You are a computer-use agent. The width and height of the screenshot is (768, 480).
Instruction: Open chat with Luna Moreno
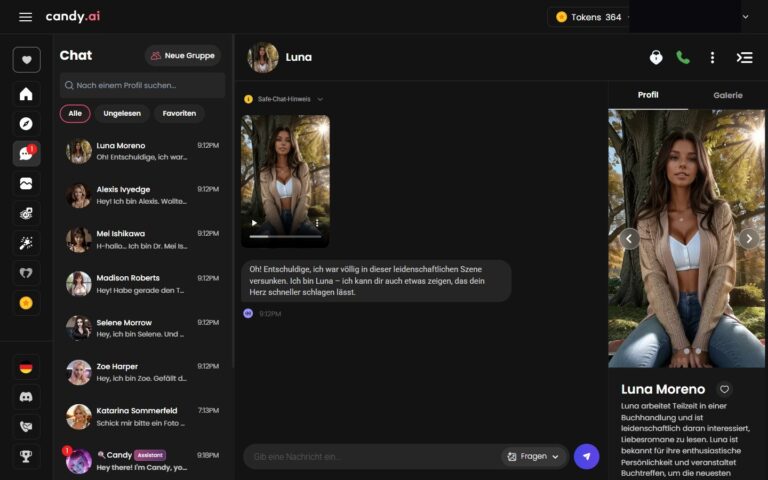[142, 151]
